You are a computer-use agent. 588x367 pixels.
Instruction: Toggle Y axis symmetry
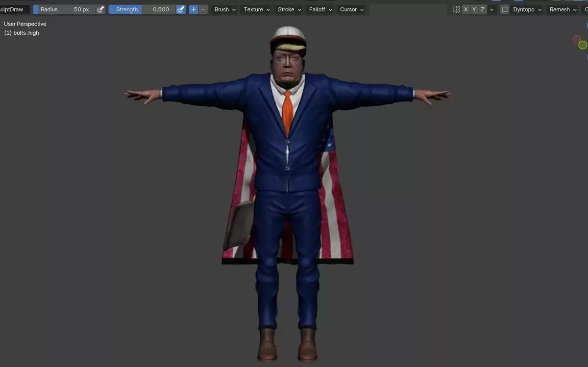tap(474, 9)
